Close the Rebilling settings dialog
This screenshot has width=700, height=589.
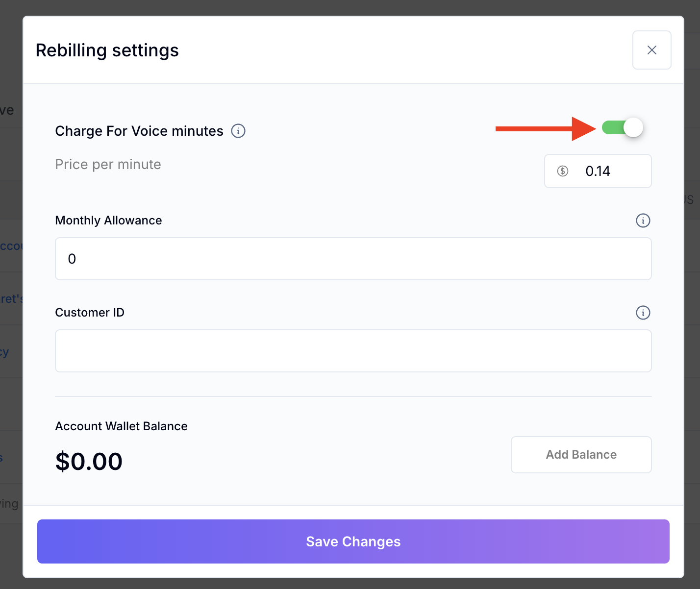coord(651,50)
